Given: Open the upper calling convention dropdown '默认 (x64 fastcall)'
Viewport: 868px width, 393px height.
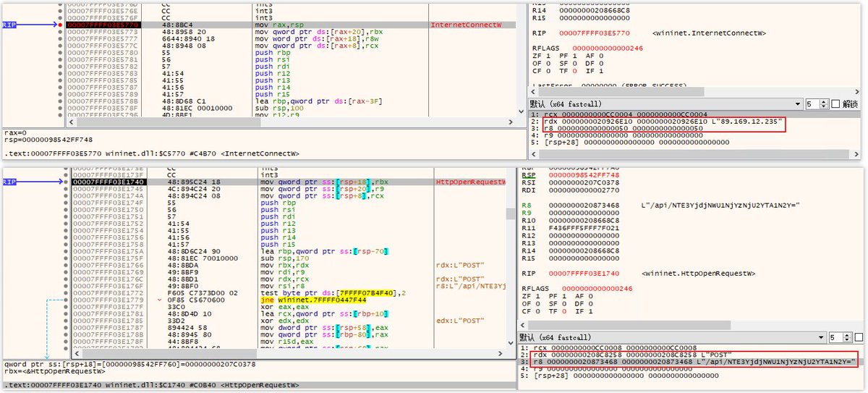Looking at the screenshot, I should coord(665,103).
